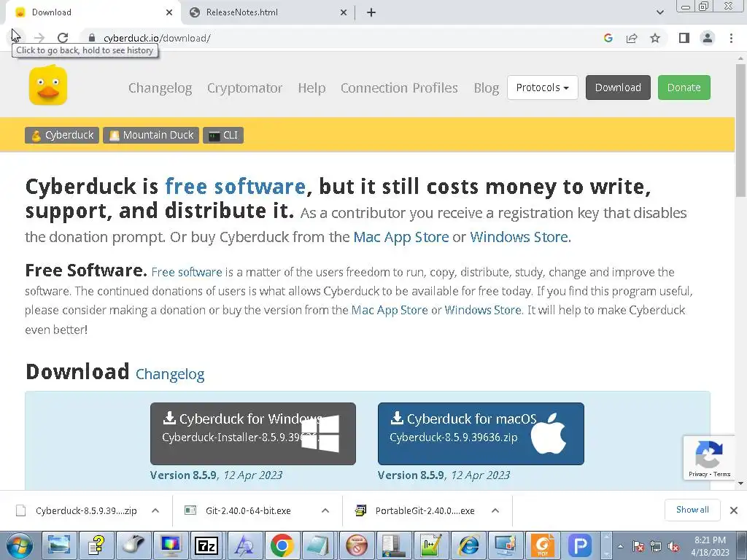
Task: Download Cyberduck for Windows installer
Action: (x=253, y=433)
